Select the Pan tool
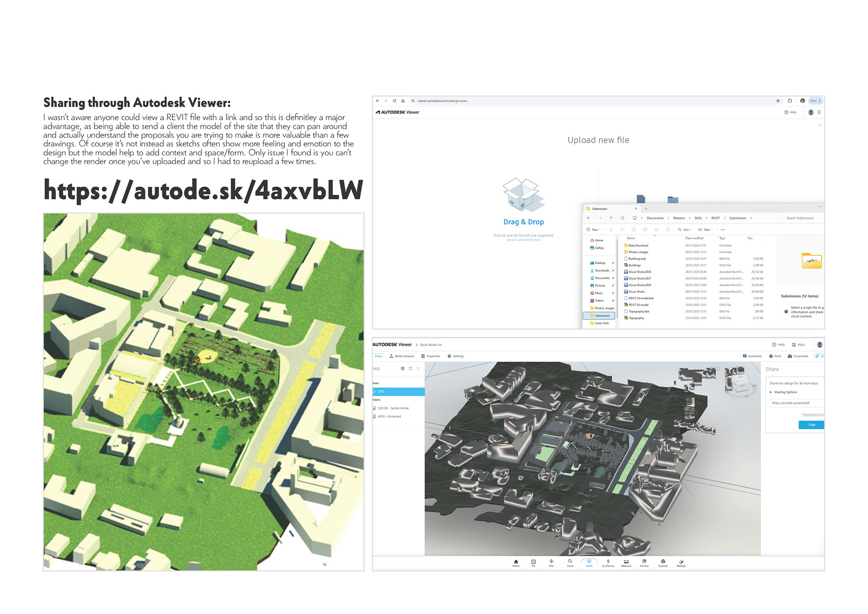 pyautogui.click(x=551, y=562)
